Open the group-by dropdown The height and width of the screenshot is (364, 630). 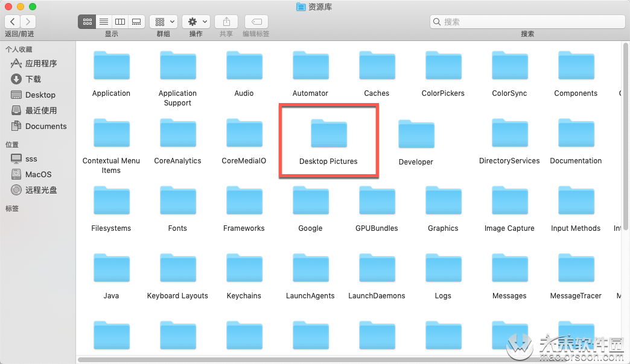click(x=164, y=22)
